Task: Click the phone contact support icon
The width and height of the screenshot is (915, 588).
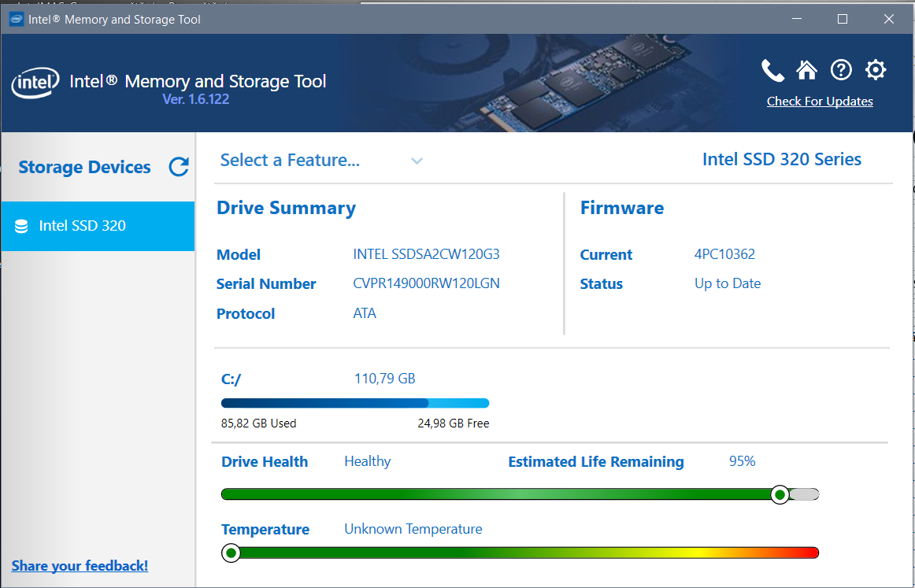Action: (x=772, y=71)
